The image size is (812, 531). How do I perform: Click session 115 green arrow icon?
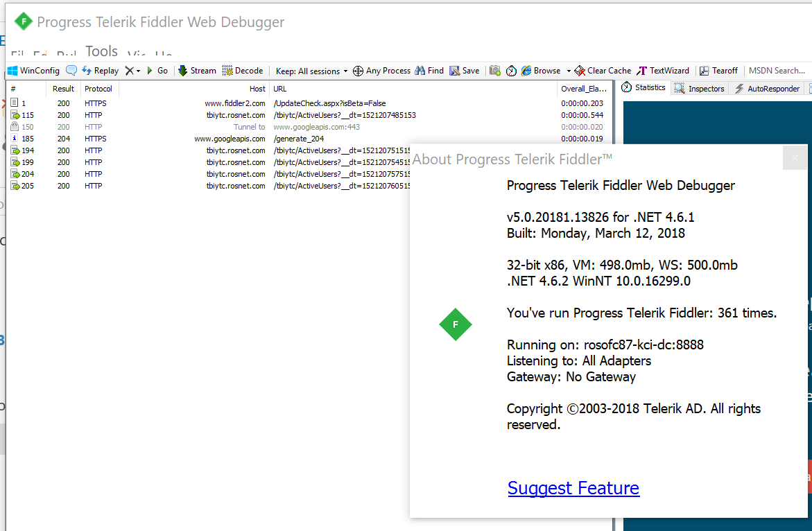coord(15,115)
